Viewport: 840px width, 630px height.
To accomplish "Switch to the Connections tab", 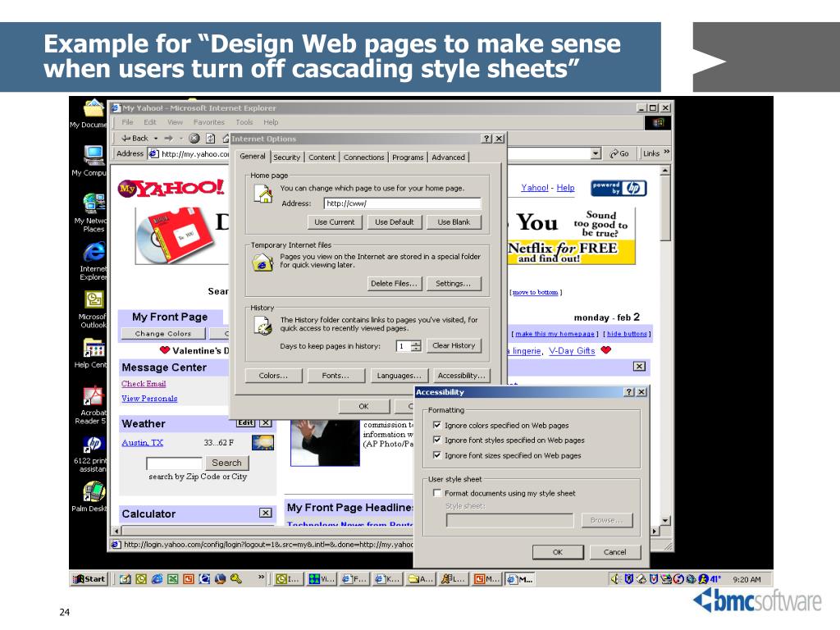I will (363, 157).
